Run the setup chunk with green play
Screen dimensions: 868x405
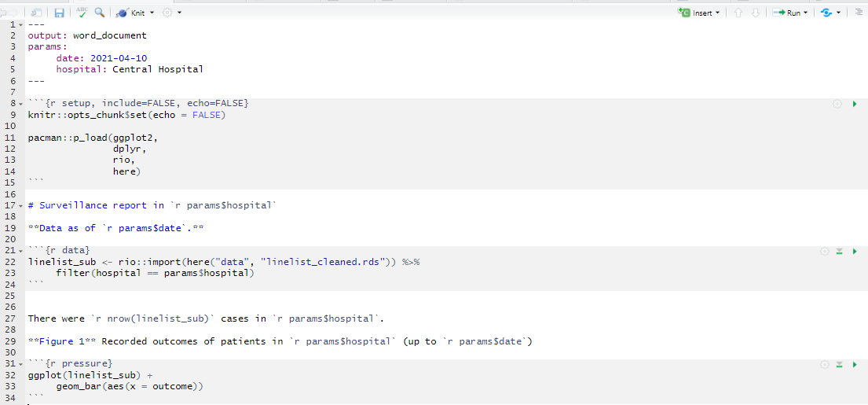855,104
